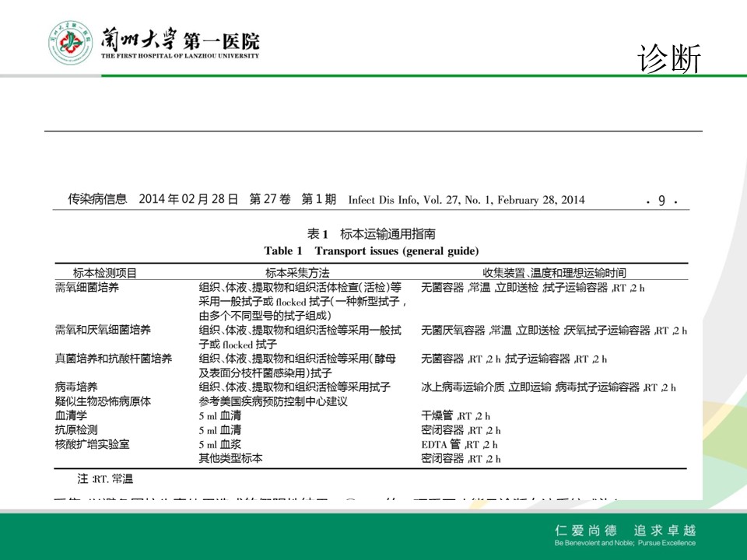747x560 pixels.
Task: Click the row label "抗原检测"
Action: pyautogui.click(x=76, y=430)
